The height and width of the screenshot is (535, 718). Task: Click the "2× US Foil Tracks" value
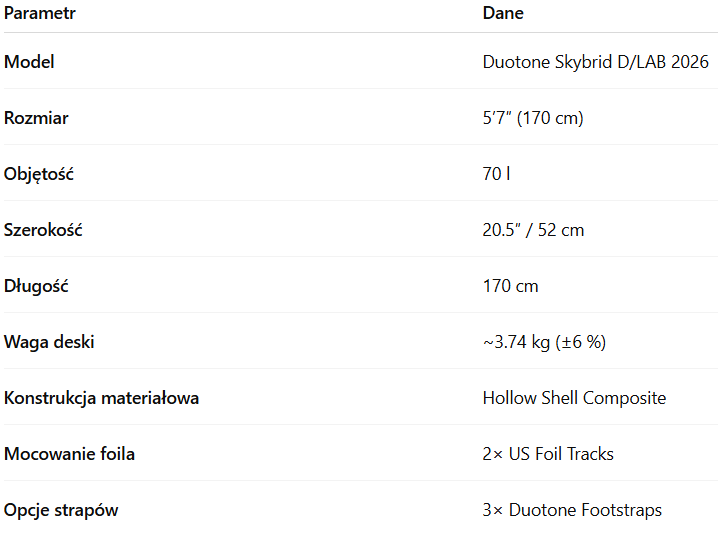point(548,454)
